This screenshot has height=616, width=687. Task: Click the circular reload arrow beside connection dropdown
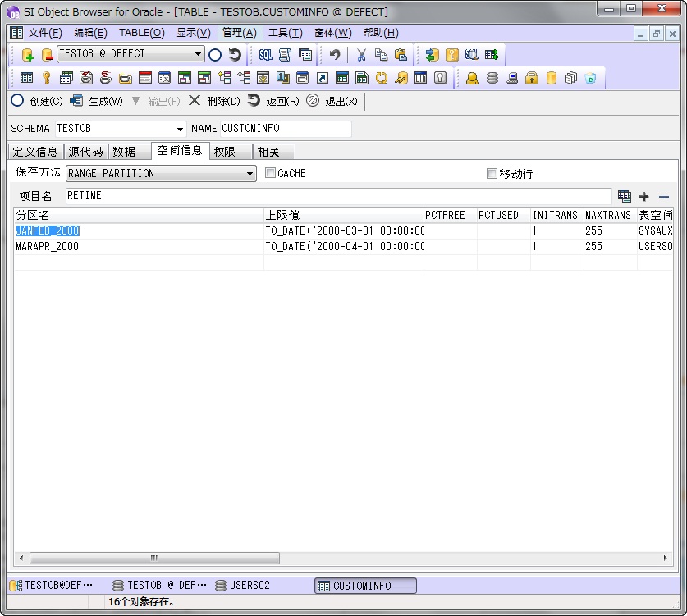[235, 55]
